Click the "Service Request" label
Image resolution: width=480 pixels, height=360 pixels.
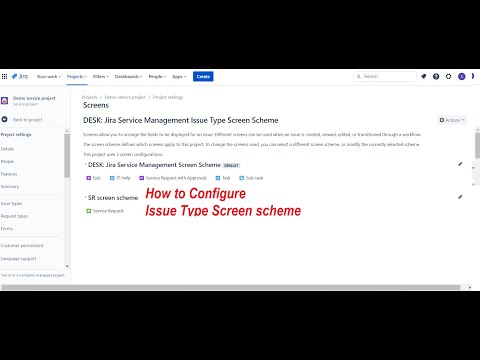[x=108, y=211]
